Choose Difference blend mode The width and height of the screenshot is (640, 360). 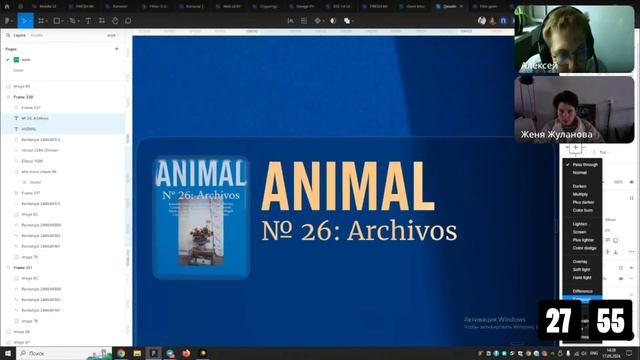coord(582,291)
